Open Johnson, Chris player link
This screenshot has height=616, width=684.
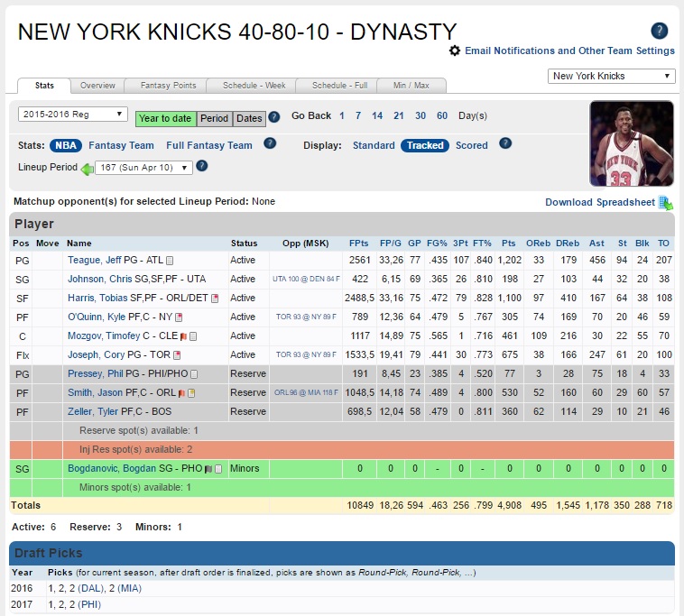coord(100,279)
